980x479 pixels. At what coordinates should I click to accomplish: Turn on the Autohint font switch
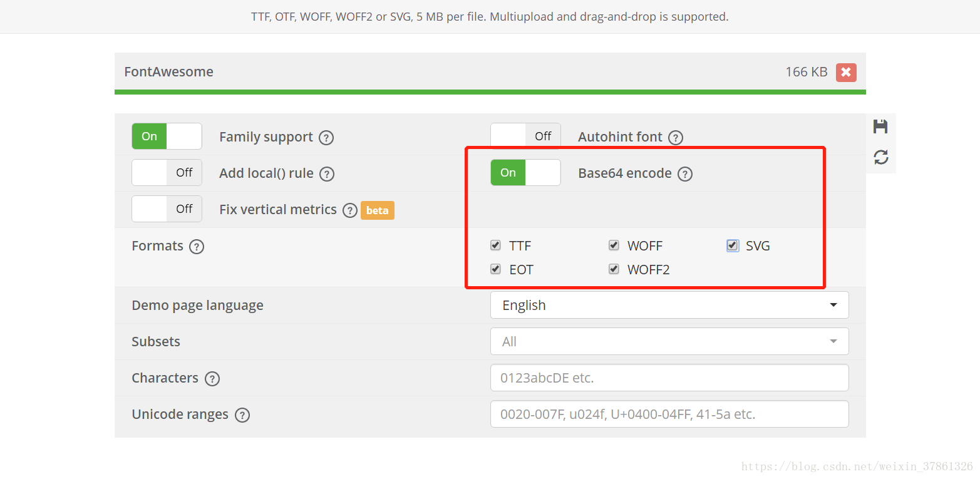point(525,136)
